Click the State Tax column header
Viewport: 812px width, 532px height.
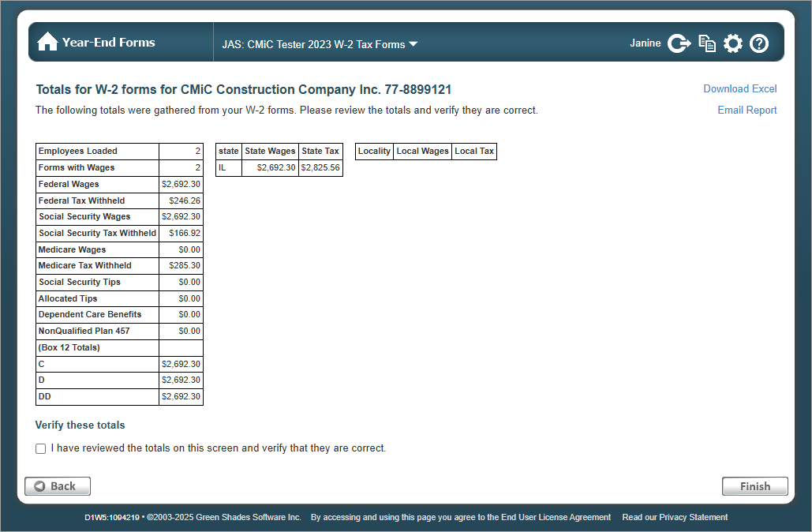[x=320, y=152]
